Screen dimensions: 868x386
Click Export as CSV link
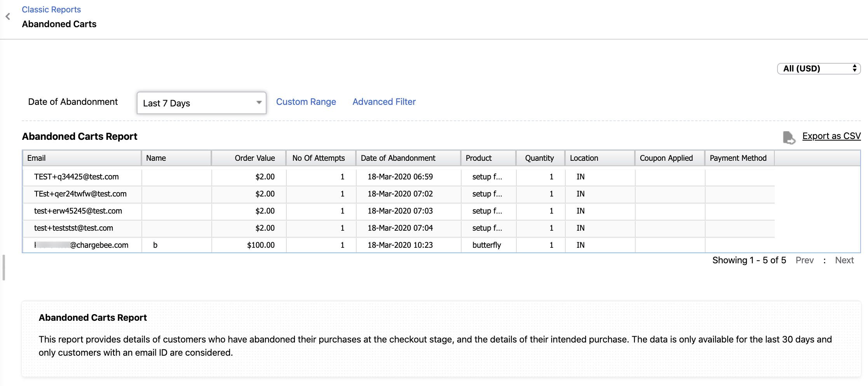pos(831,136)
